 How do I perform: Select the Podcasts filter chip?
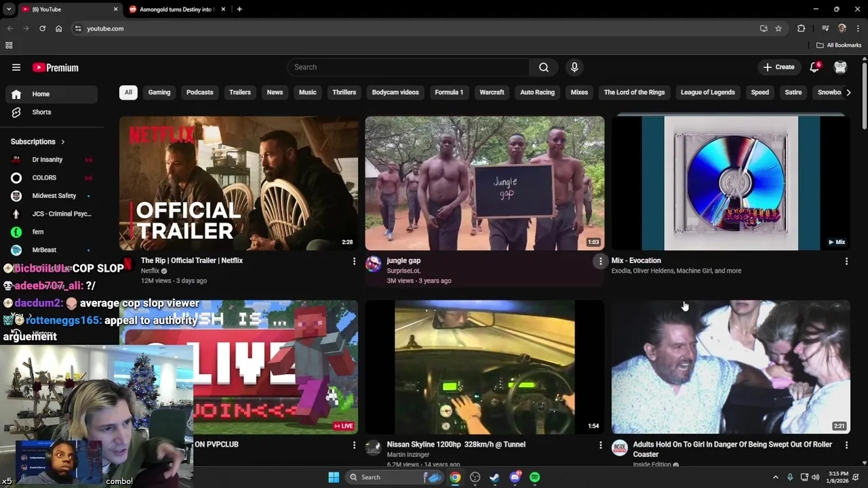pos(199,92)
